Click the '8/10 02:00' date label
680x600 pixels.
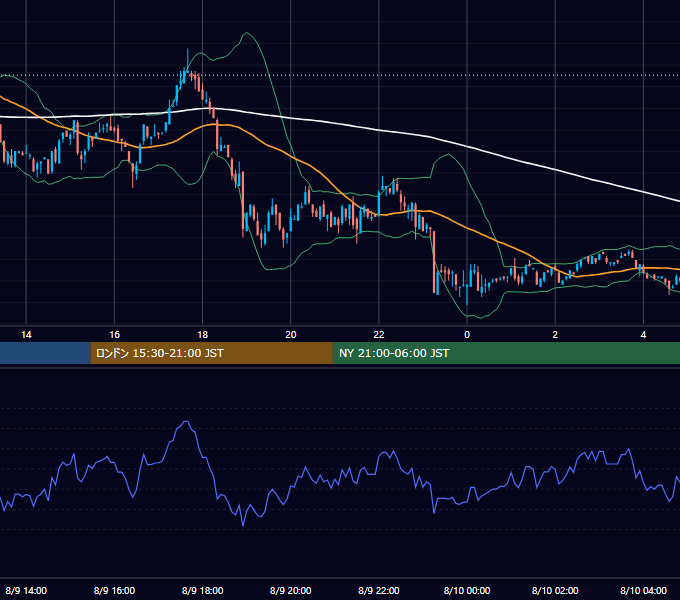pos(555,590)
